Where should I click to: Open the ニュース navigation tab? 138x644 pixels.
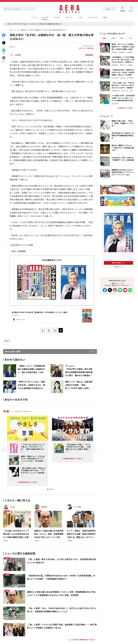(45, 17)
